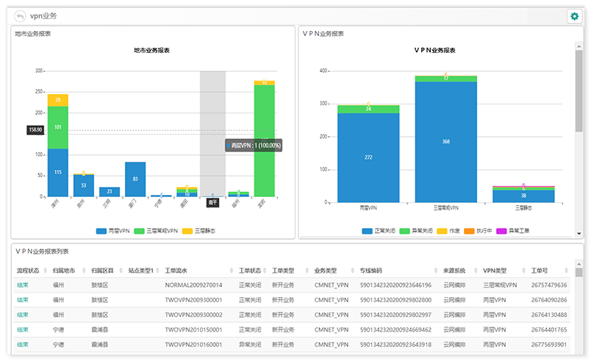Click the 结束 link in the last row
This screenshot has width=594, height=364.
coord(23,344)
